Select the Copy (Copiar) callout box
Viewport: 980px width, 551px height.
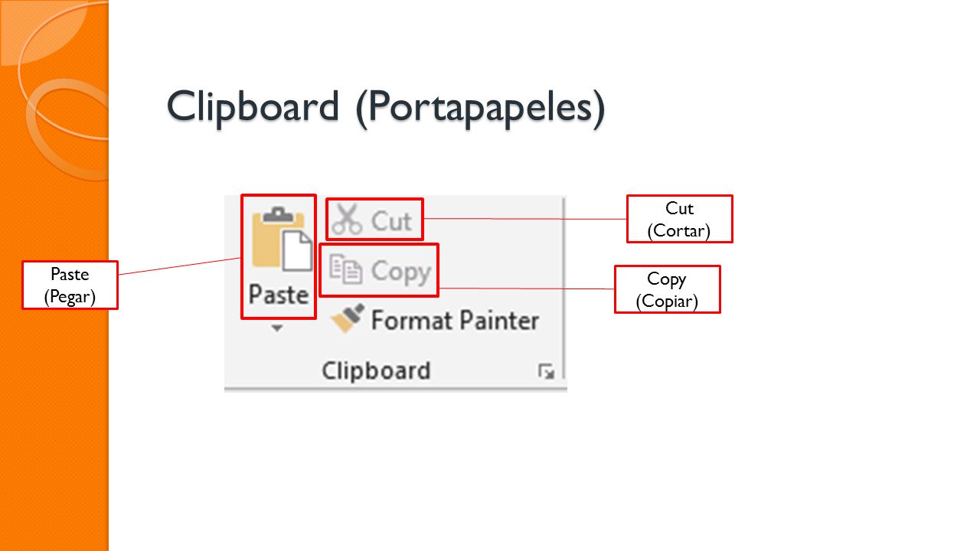667,289
